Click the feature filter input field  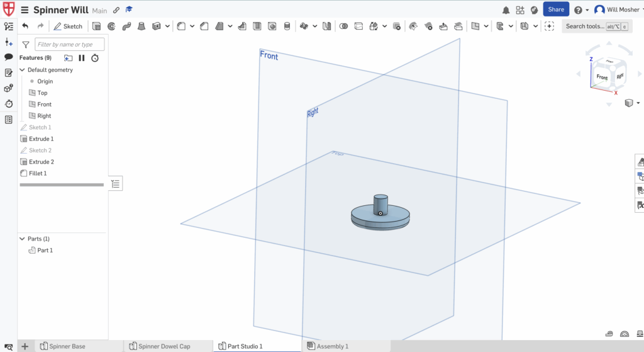[69, 45]
